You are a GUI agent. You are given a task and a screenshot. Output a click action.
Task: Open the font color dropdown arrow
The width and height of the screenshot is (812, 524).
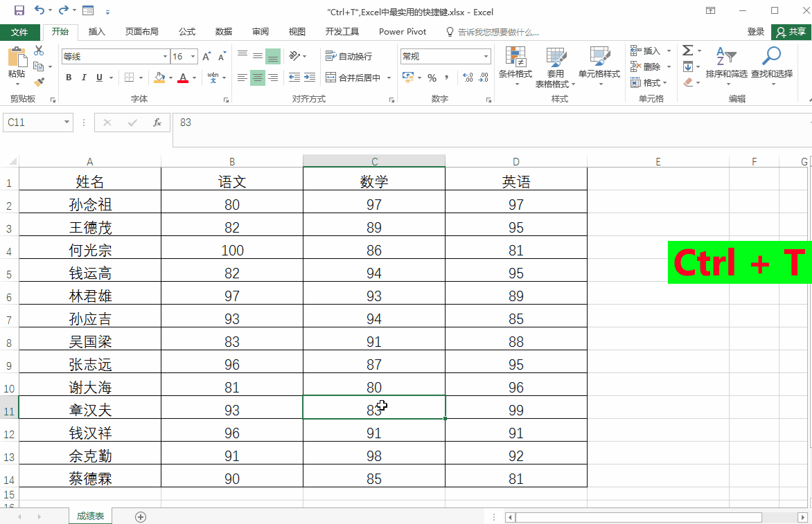[x=194, y=78]
